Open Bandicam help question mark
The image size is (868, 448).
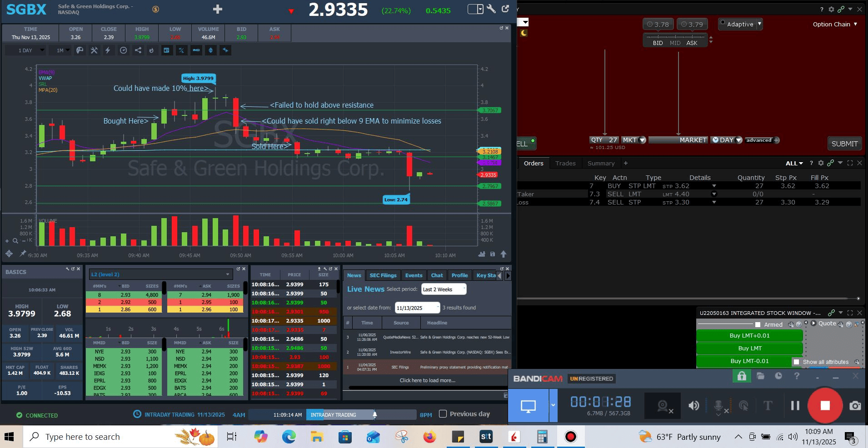pos(797,376)
